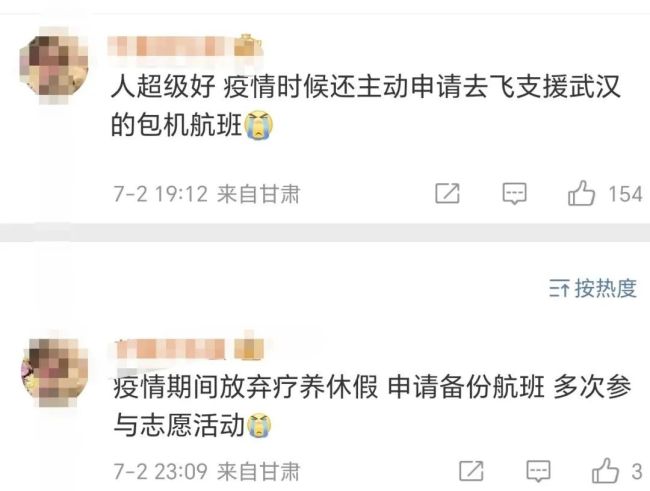Select comment text about 放弃疗养休假
Screen dimensions: 650x491
click(372, 406)
